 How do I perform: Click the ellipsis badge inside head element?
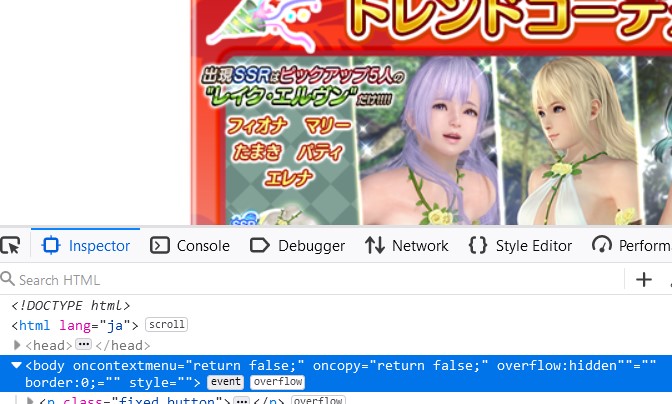click(x=84, y=344)
